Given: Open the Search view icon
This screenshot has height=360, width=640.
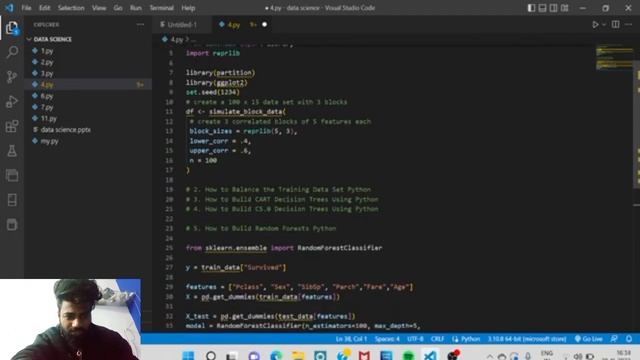Looking at the screenshot, I should tap(12, 52).
